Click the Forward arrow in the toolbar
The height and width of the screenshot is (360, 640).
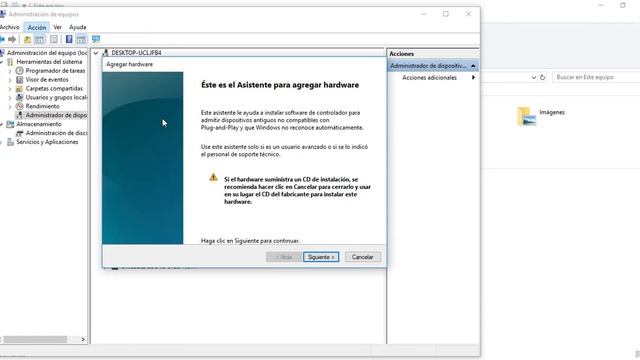pyautogui.click(x=12, y=39)
